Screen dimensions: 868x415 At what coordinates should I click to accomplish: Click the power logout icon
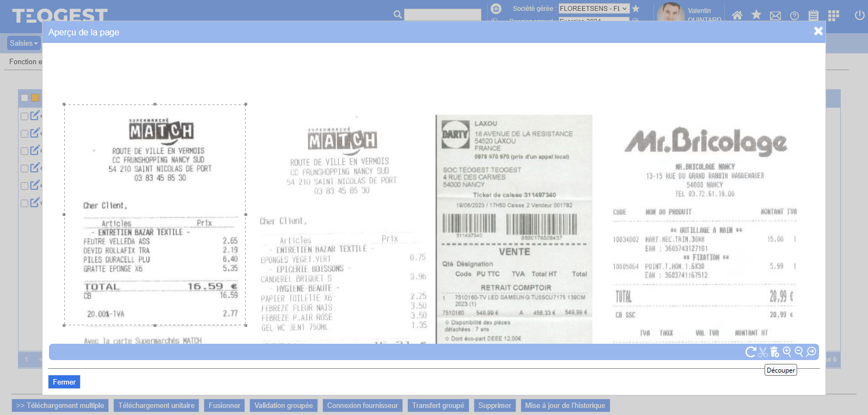pos(859,15)
